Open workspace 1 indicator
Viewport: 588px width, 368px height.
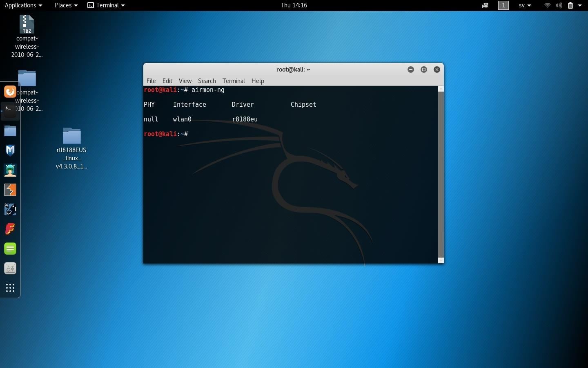point(503,5)
